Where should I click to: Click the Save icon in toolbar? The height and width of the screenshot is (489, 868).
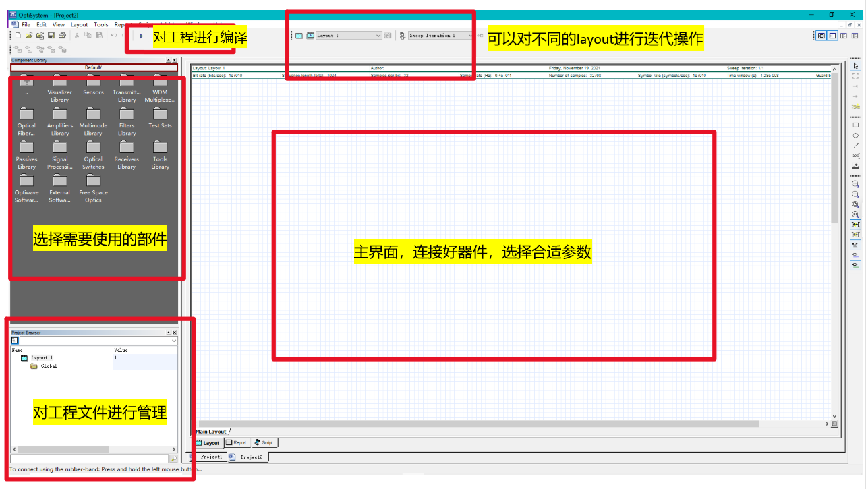pyautogui.click(x=51, y=35)
